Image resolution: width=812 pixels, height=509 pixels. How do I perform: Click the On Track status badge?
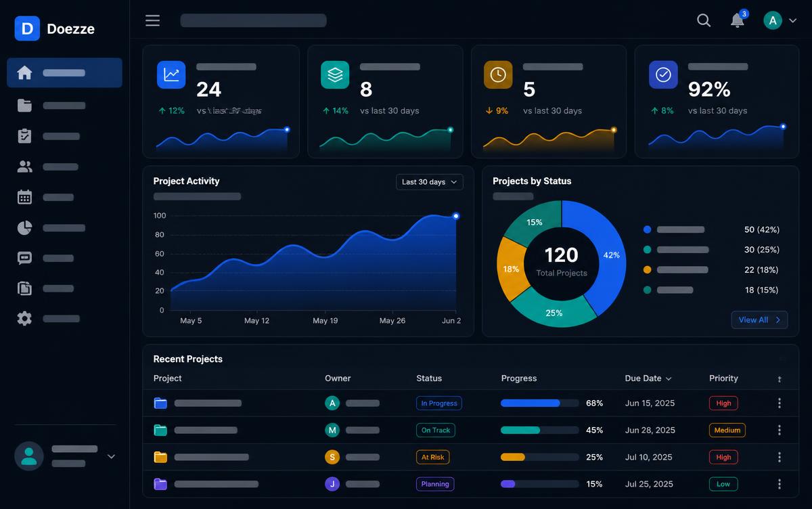(435, 430)
